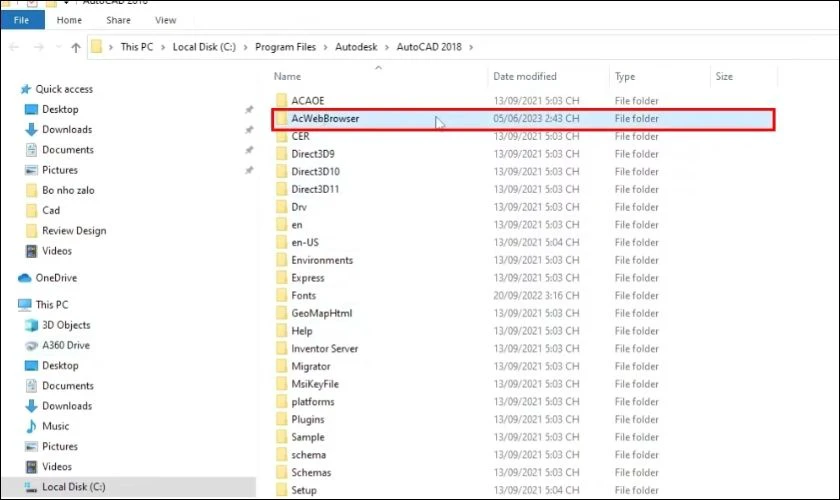Sort by the Date modified column

click(x=524, y=76)
